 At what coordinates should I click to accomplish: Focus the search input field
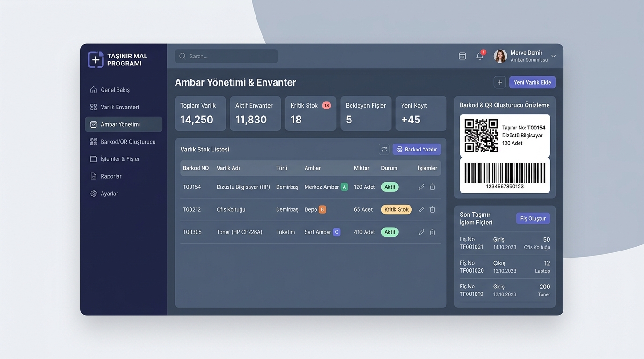coord(226,56)
